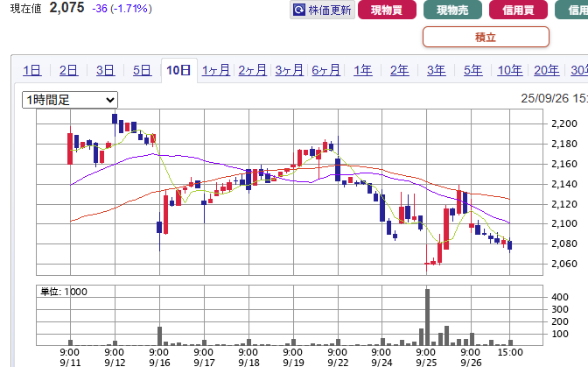Image resolution: width=588 pixels, height=367 pixels.
Task: Click the current price value 2,075
Action: click(x=66, y=8)
